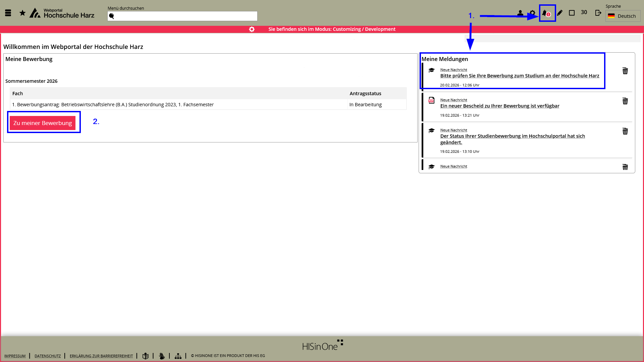Open the user profile icon
Screen dimensions: 644x362
tap(520, 13)
